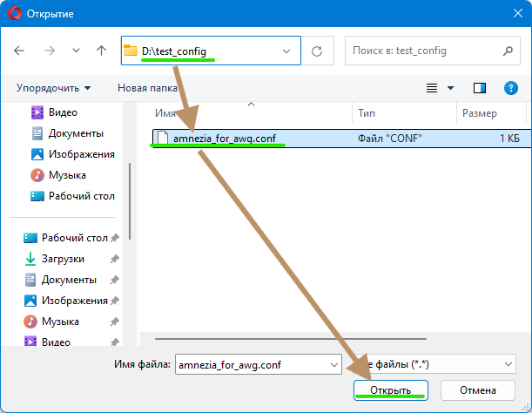
Task: Open the Упорядочить menu
Action: [x=53, y=88]
